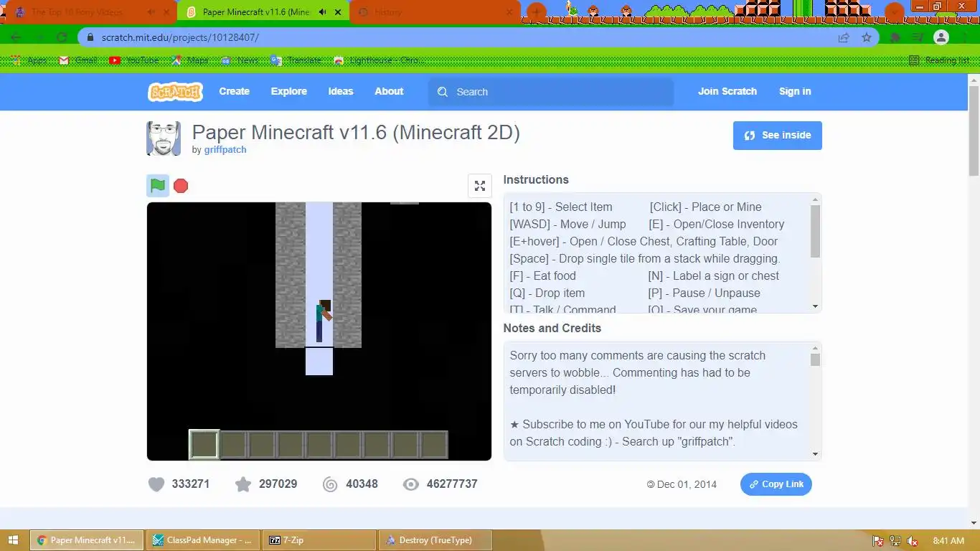Click the main page vertical scrollbar thumb
Image resolution: width=980 pixels, height=551 pixels.
point(974,131)
